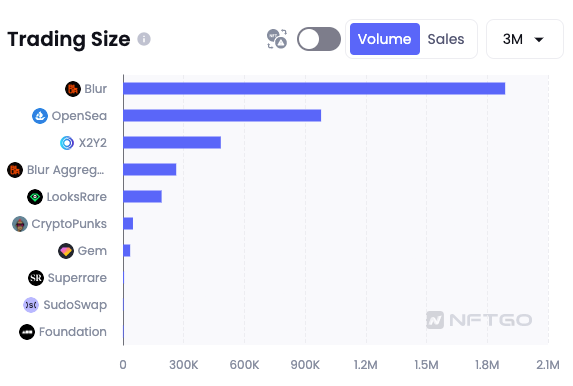Click the Gem logo icon
The image size is (573, 386).
[x=66, y=251]
